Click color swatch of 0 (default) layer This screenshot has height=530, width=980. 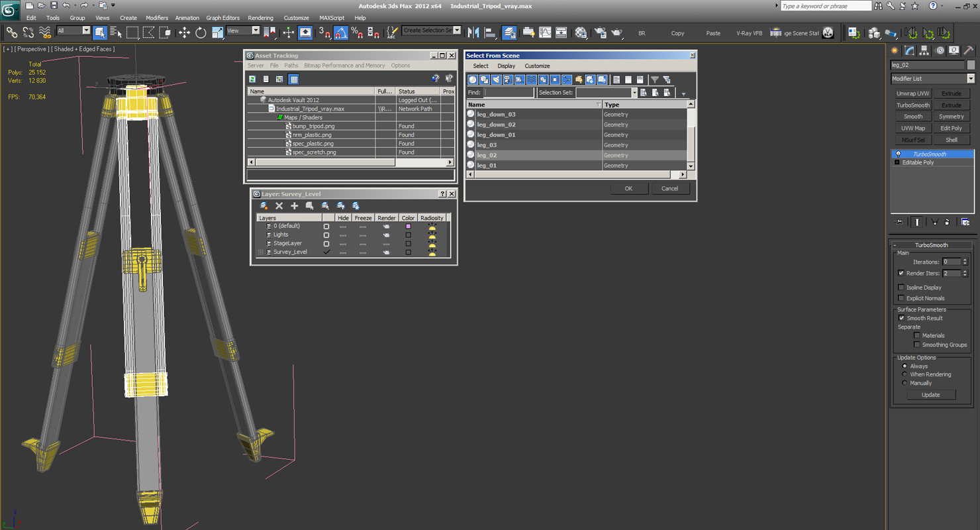[x=408, y=227]
